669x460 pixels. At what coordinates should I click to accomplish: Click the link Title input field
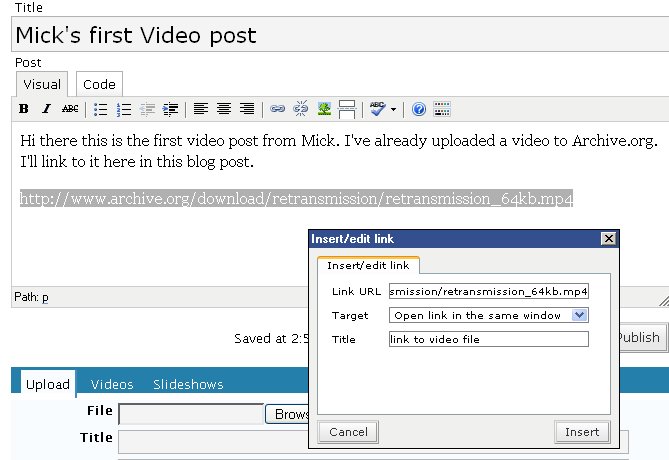point(489,339)
